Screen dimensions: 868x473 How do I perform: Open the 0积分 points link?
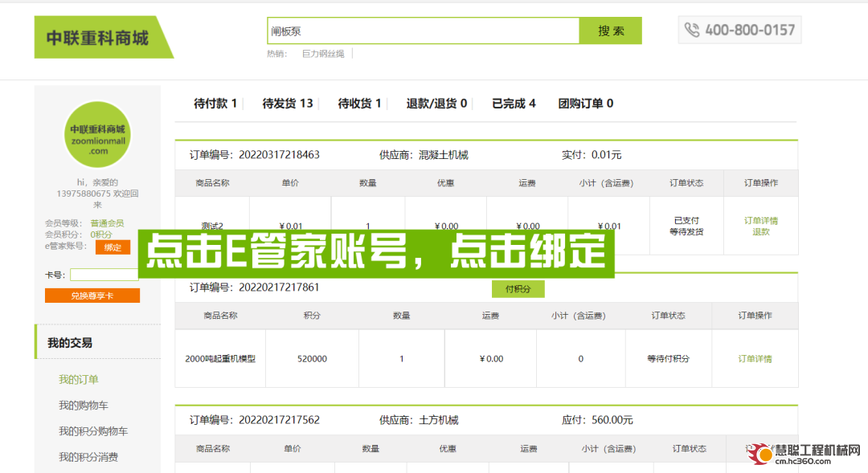point(100,234)
